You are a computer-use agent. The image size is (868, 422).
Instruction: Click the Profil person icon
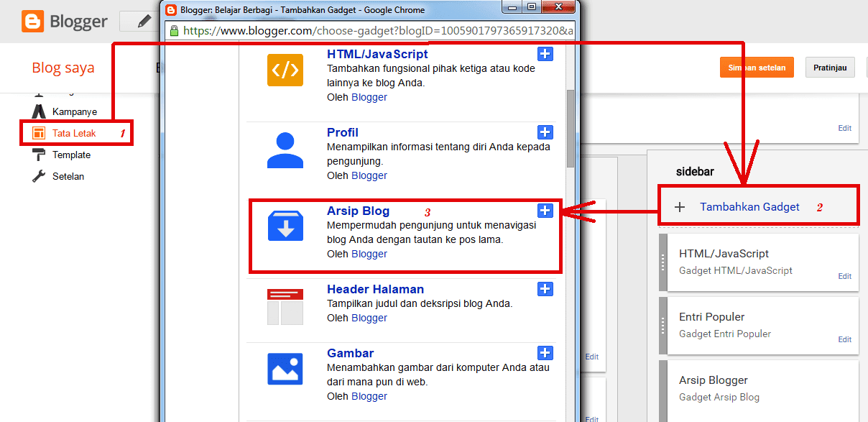285,150
